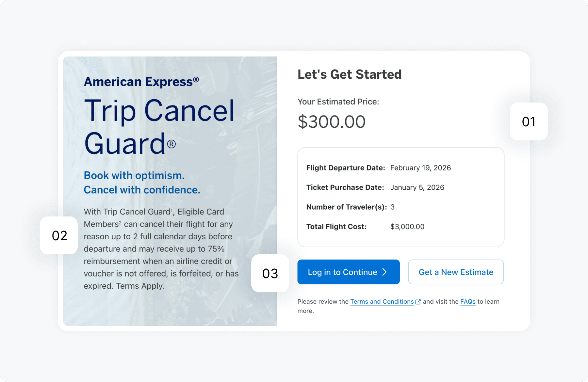Open the Terms and Conditions link
The image size is (588, 382).
[x=382, y=302]
